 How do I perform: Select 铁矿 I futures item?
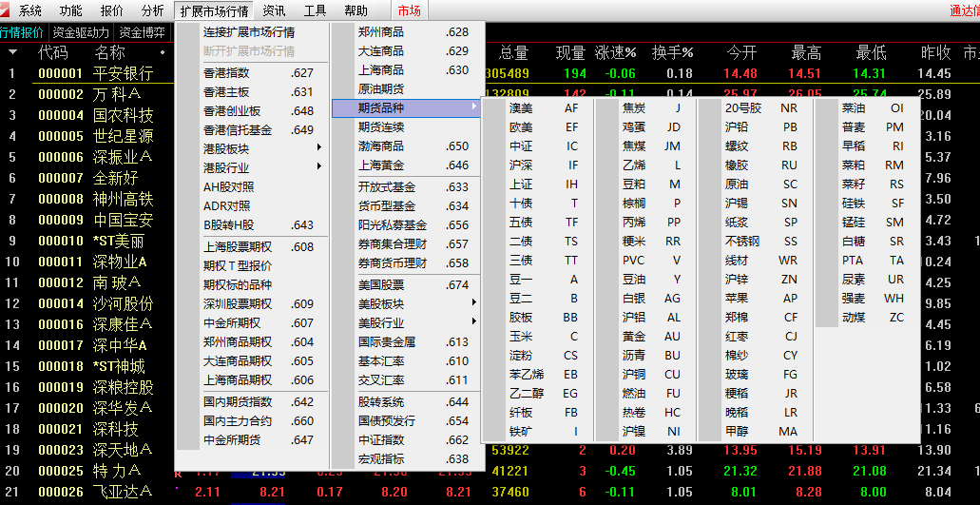click(x=543, y=431)
